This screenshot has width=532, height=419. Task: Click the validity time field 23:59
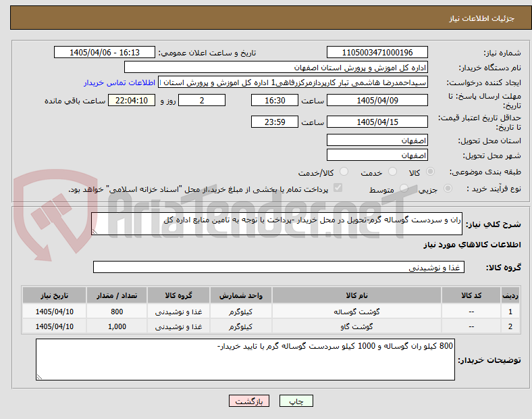tap(275, 122)
